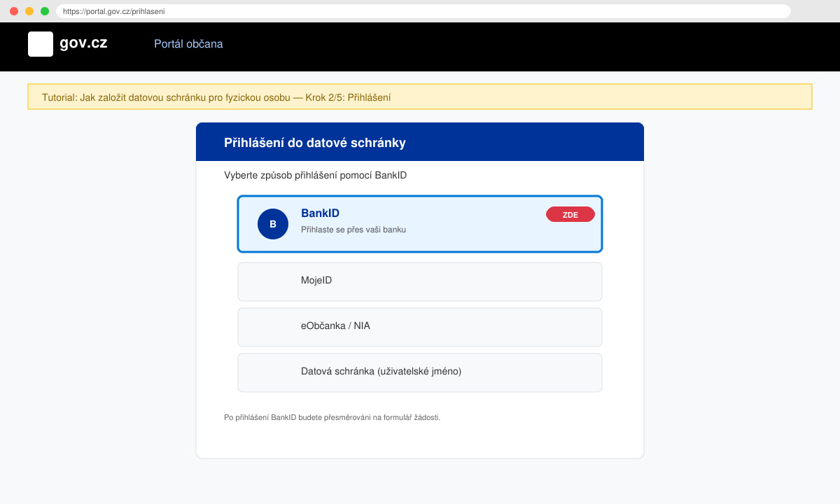Close the browser window with red button
Screen dimensions: 840x504
pos(14,11)
